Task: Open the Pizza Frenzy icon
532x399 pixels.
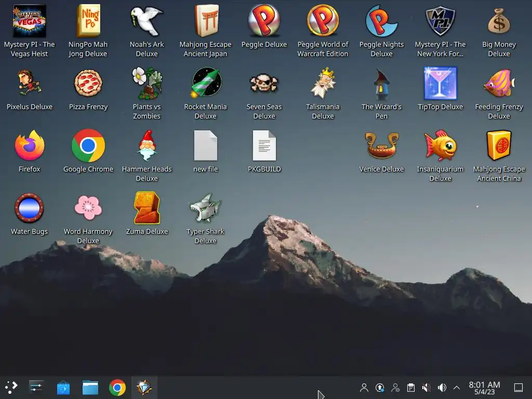Action: [88, 83]
